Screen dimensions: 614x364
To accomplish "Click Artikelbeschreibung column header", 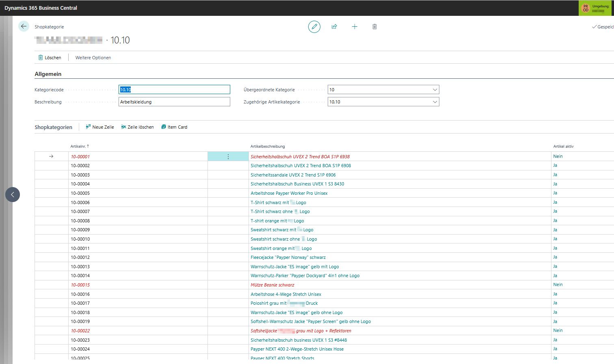I will point(268,146).
